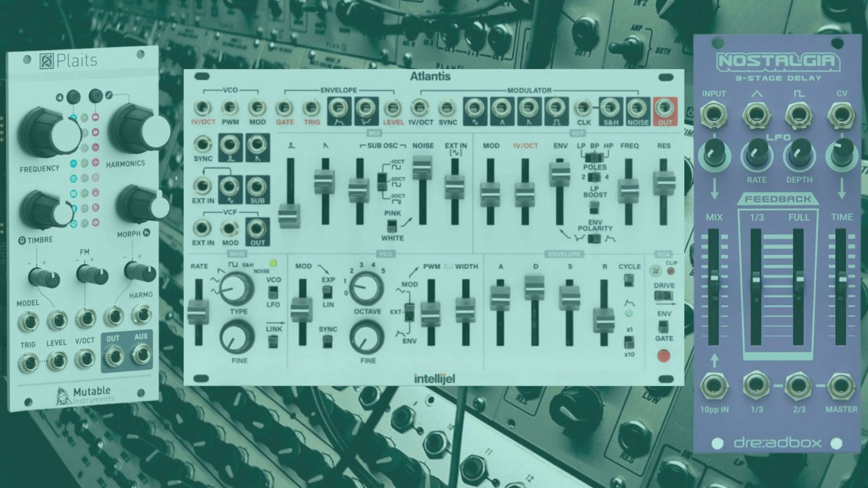Toggle the PINK/WHITE noise switch
The width and height of the screenshot is (868, 488).
[392, 225]
